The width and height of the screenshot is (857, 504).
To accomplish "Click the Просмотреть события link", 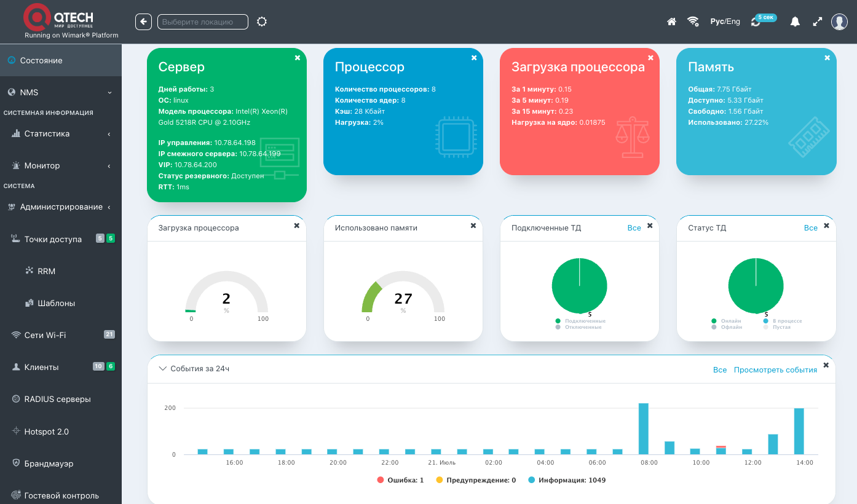I will (775, 370).
